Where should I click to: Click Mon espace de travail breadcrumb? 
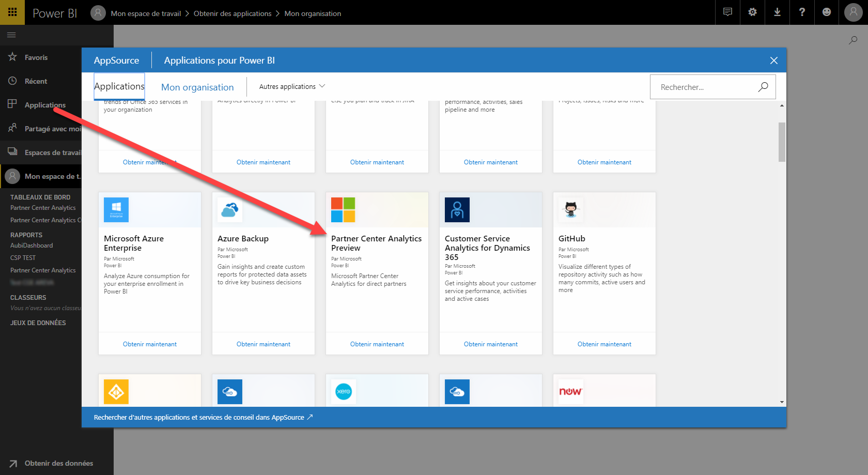coord(146,13)
